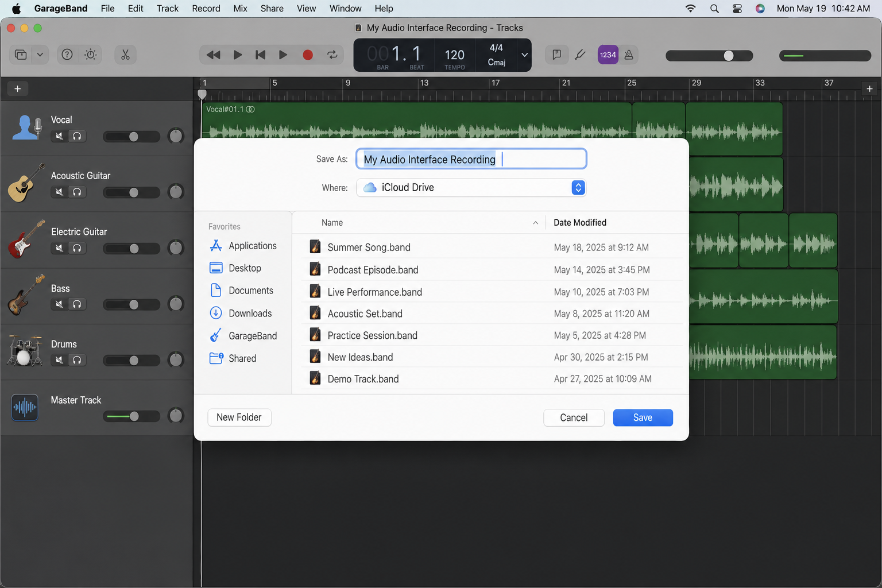Screen dimensions: 882x588
Task: Click the plus icon at the ruler's right end
Action: (x=869, y=88)
